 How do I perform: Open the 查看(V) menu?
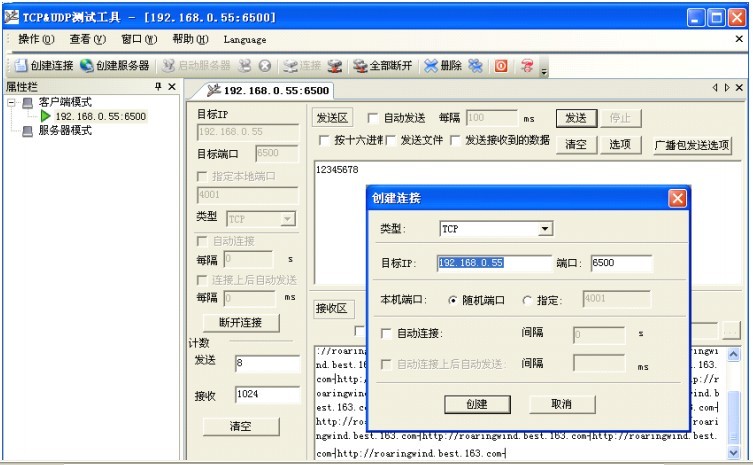[x=87, y=40]
